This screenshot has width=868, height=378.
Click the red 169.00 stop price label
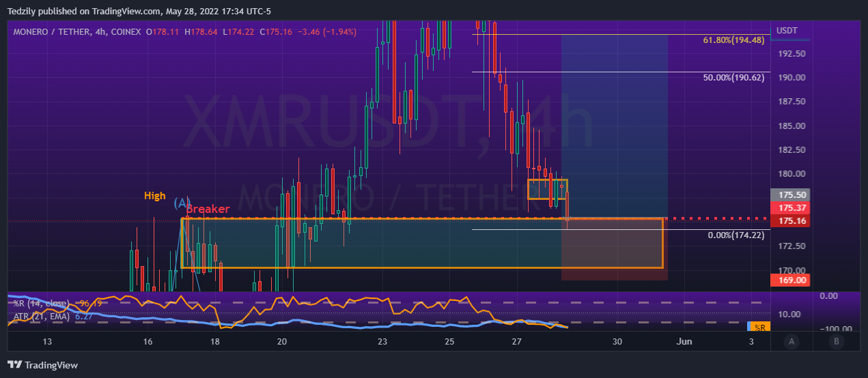click(789, 280)
